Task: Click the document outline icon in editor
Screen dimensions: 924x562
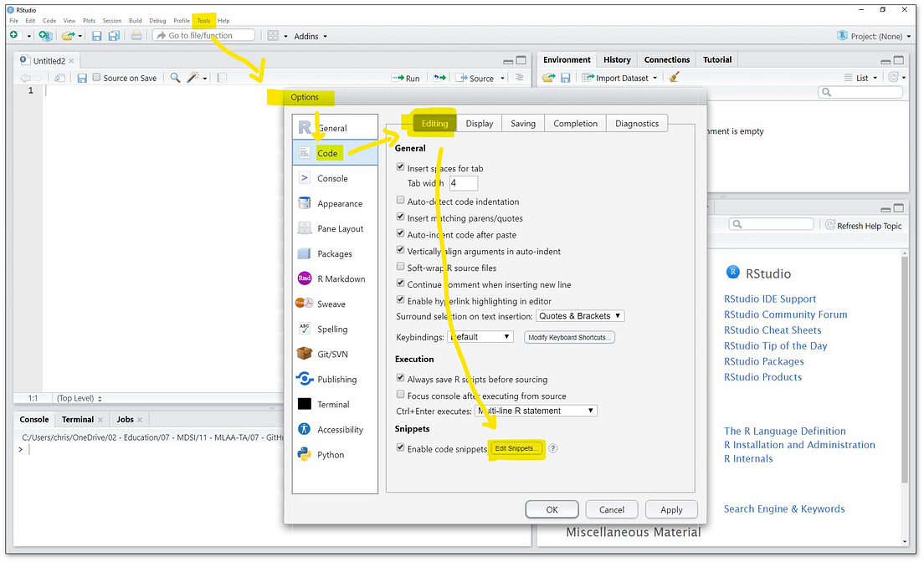Action: [x=519, y=77]
